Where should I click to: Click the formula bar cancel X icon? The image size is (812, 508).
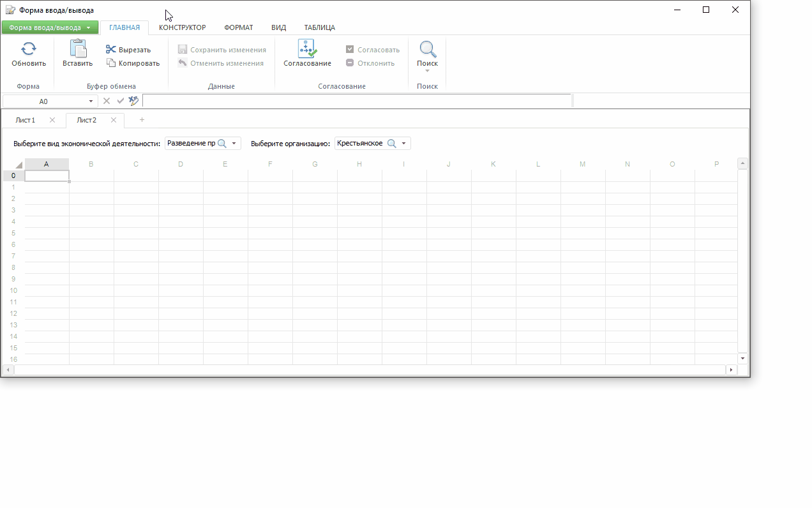[107, 101]
